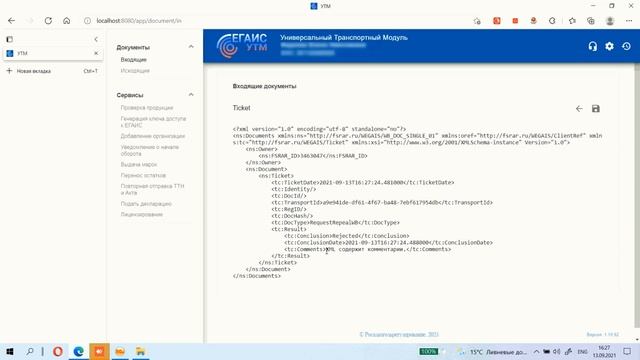Save the Ticket document
Image resolution: width=640 pixels, height=360 pixels.
[x=596, y=109]
